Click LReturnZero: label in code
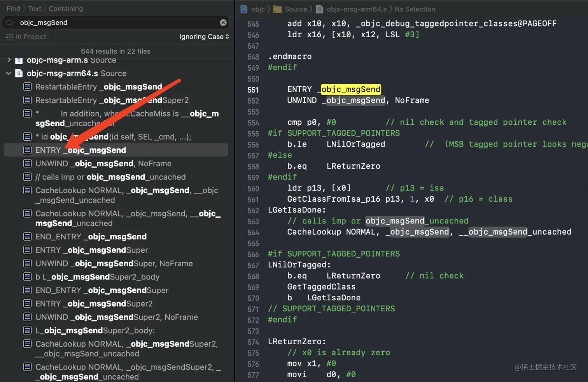The image size is (588, 382). (297, 342)
